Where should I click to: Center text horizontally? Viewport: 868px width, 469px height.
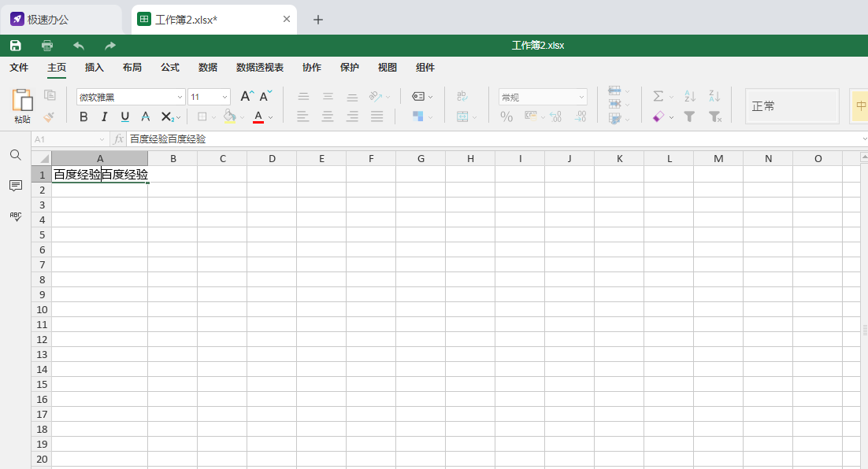click(328, 116)
